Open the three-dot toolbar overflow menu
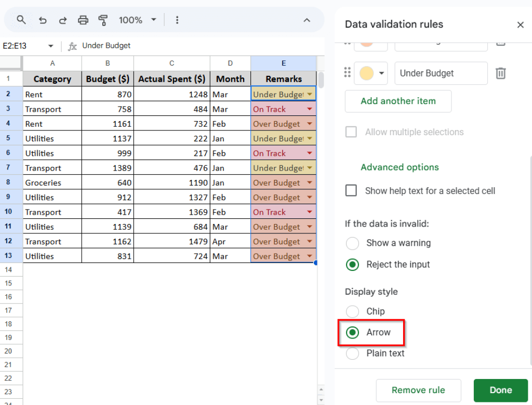Screen dimensions: 532x405 tap(177, 20)
